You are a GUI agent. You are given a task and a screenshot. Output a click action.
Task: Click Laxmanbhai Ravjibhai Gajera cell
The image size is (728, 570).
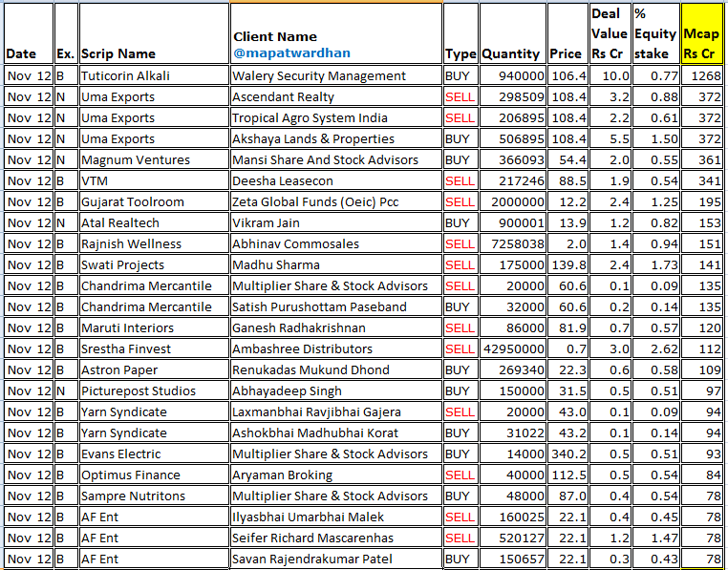336,412
